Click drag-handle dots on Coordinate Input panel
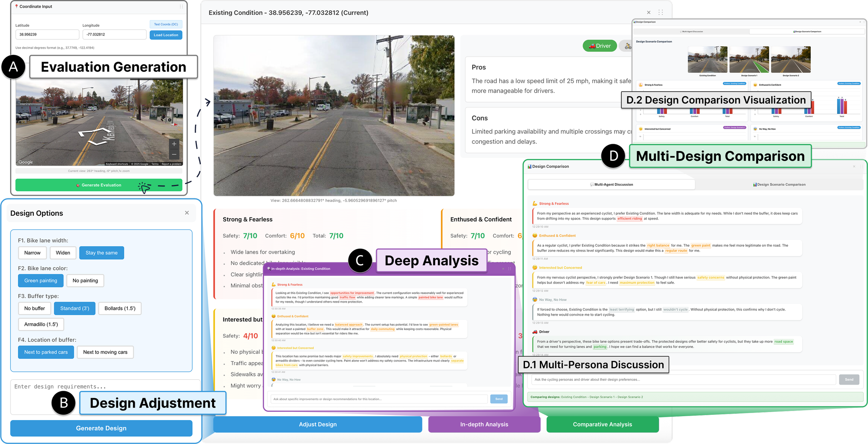Image resolution: width=868 pixels, height=444 pixels. click(181, 7)
